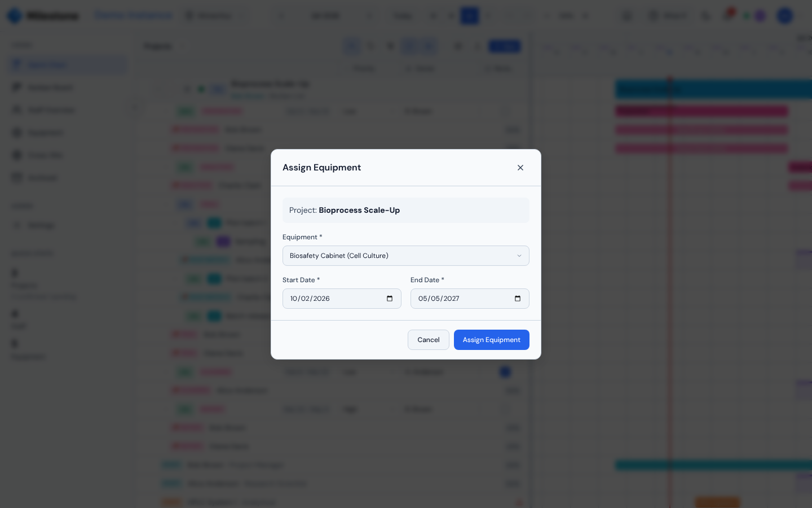Click the Assign Equipment dialog title
This screenshot has height=508, width=812.
pyautogui.click(x=321, y=168)
